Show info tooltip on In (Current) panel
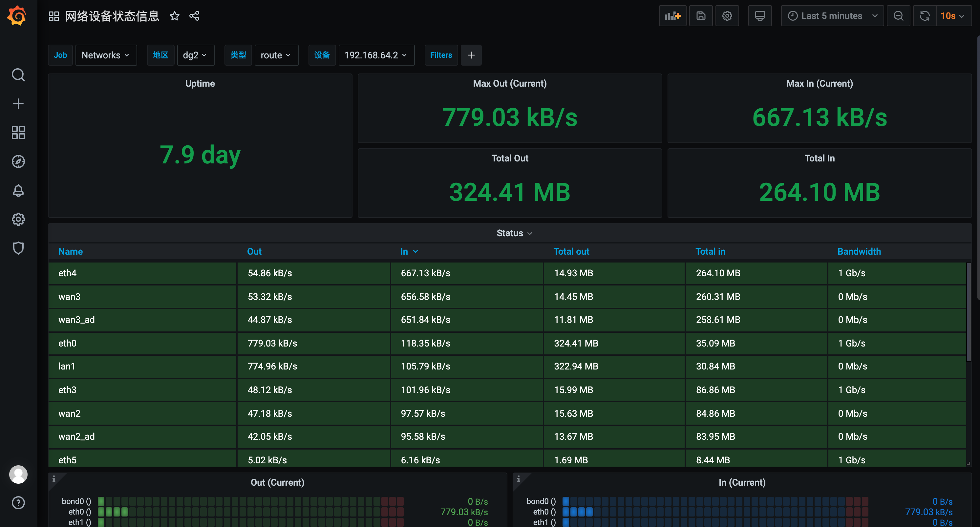Image resolution: width=980 pixels, height=527 pixels. [519, 479]
